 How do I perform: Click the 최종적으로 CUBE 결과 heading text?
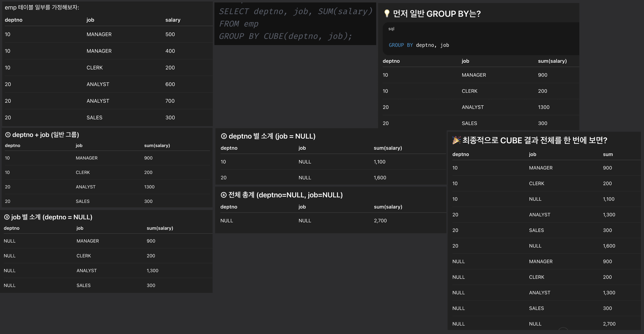(x=535, y=140)
